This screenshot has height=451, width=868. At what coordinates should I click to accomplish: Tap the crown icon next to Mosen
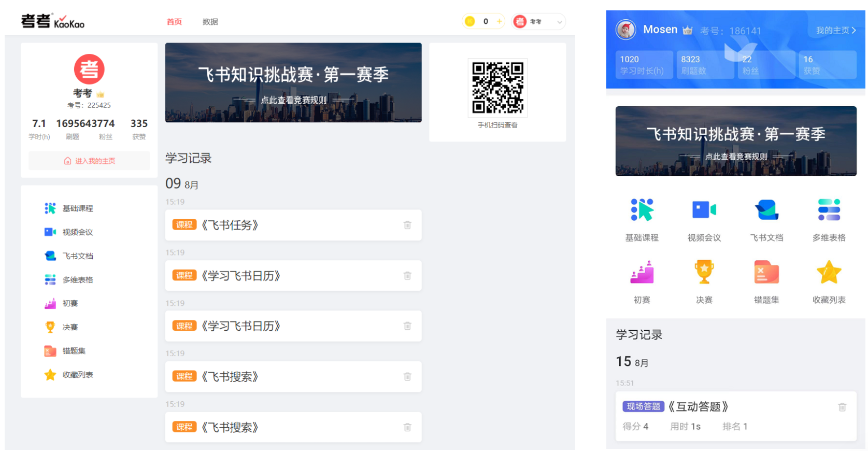click(687, 30)
